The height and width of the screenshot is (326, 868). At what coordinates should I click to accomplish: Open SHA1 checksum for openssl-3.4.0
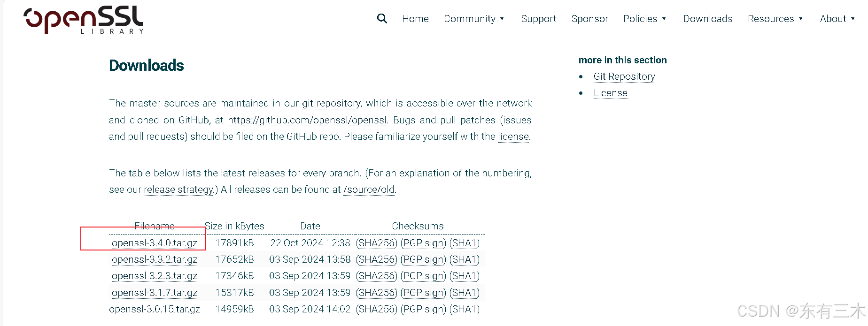coord(465,243)
